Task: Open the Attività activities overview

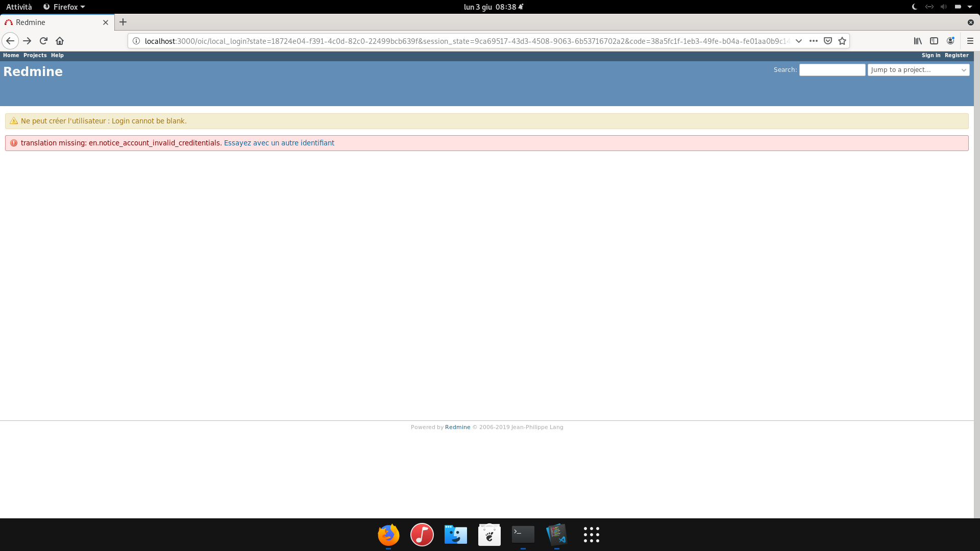Action: (x=19, y=7)
